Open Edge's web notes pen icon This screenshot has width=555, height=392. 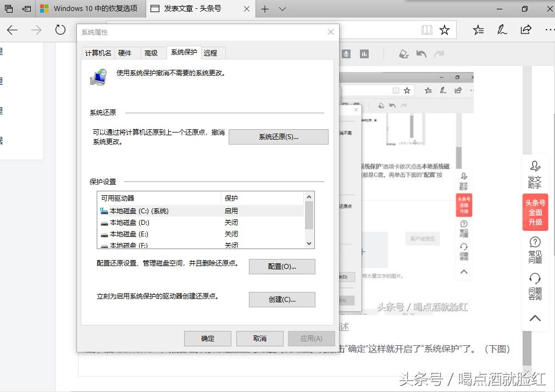point(502,30)
